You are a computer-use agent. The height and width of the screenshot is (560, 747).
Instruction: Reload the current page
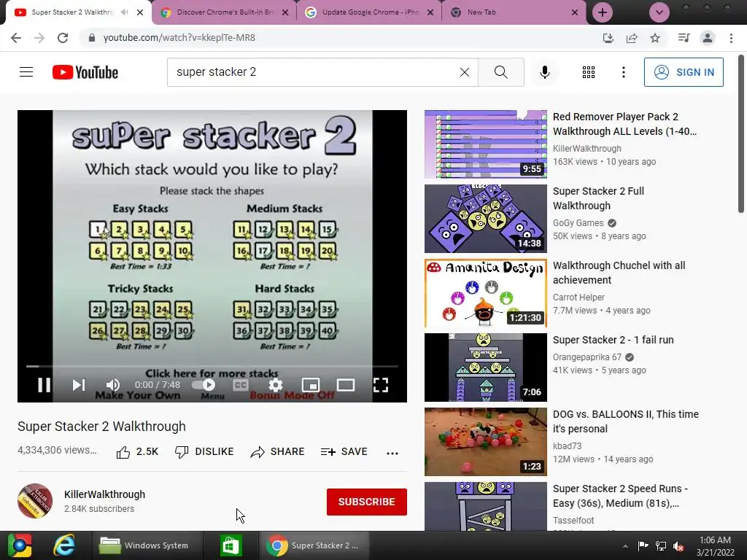click(x=63, y=38)
